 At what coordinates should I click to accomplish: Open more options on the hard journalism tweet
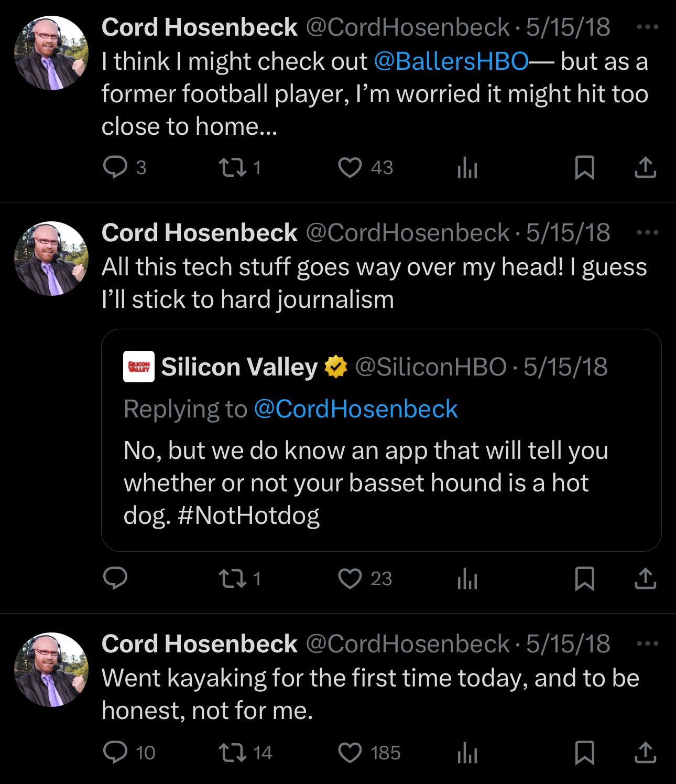tap(647, 233)
